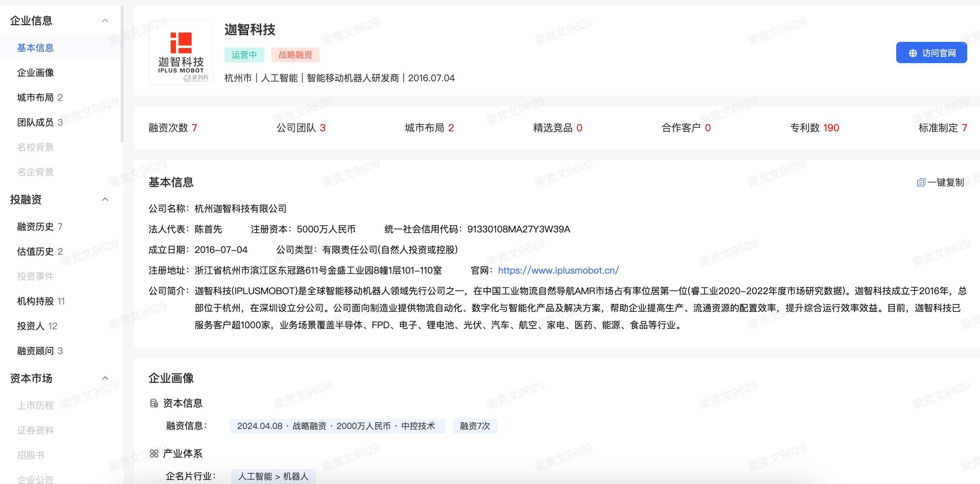Select 上市历程 sidebar item
The image size is (980, 484).
point(36,405)
